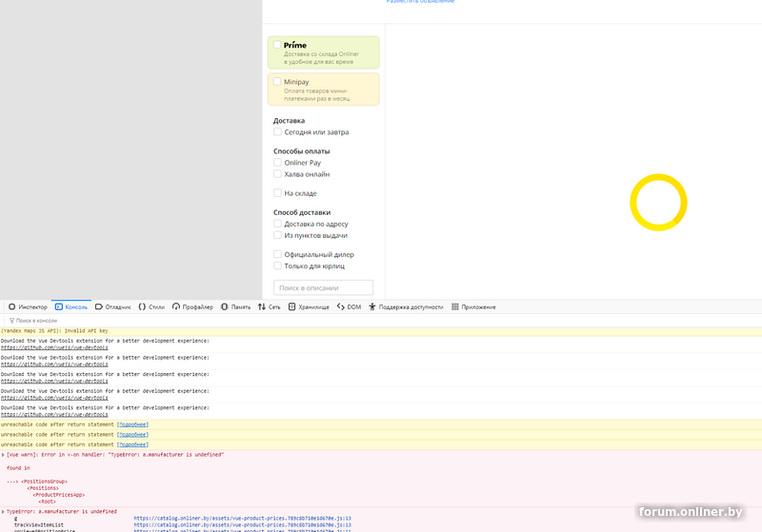This screenshot has height=532, width=762.
Task: Enable Сегодня или завтра delivery filter
Action: [x=277, y=131]
